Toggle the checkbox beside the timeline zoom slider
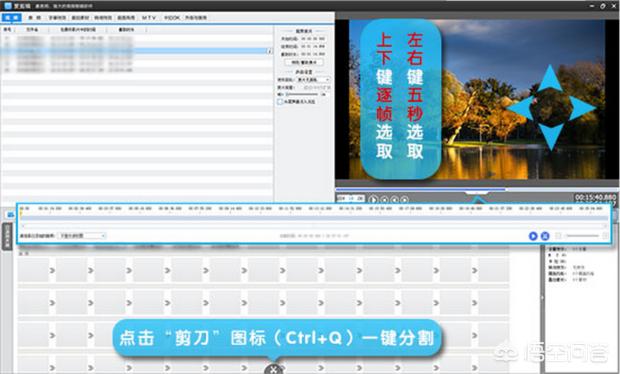Image resolution: width=620 pixels, height=374 pixels. pos(558,236)
